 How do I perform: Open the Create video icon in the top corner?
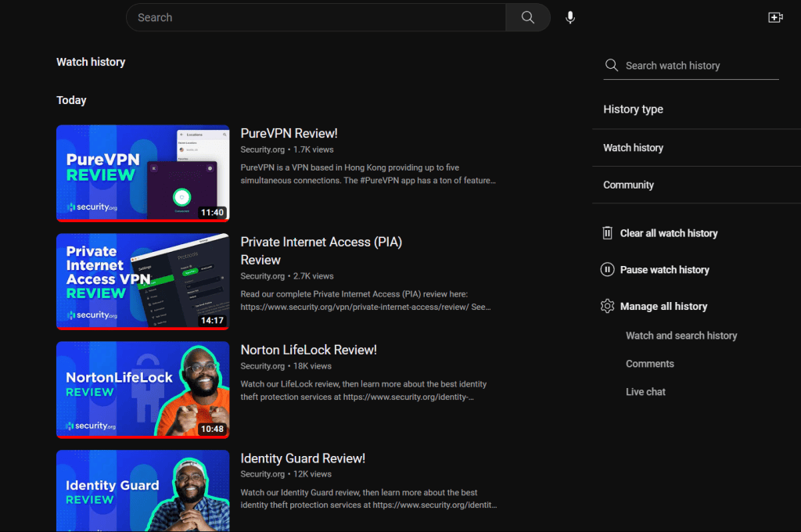click(x=775, y=16)
